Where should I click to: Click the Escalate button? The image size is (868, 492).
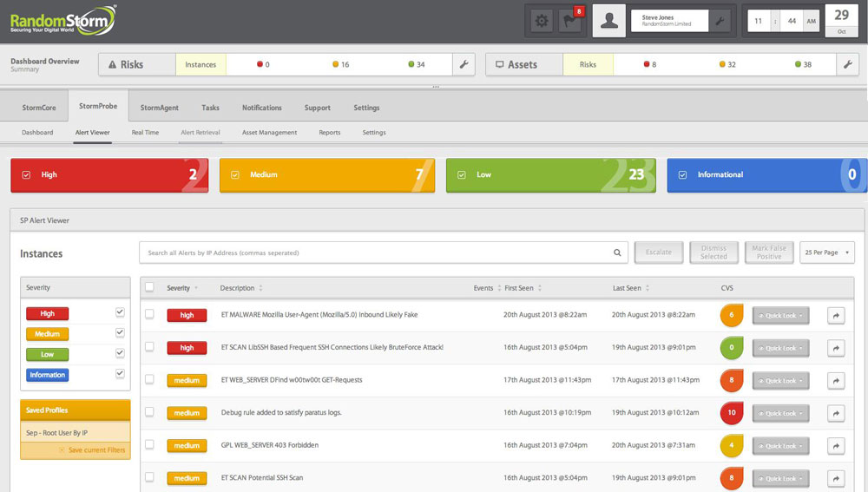click(x=659, y=253)
